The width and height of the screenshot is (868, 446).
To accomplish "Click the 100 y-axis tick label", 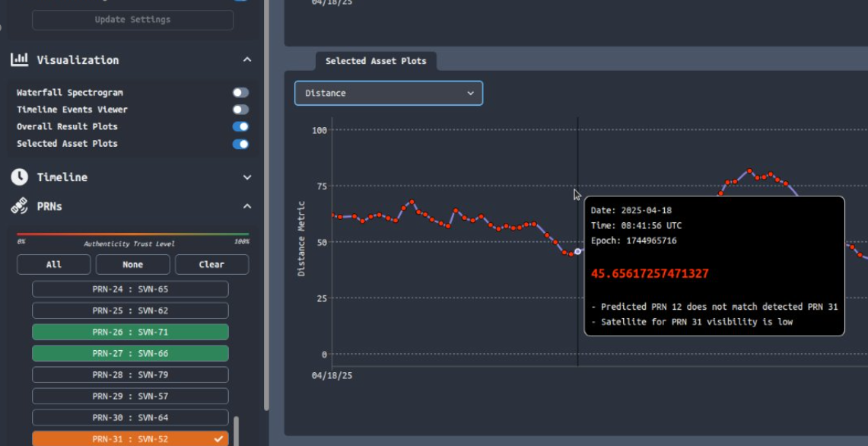I will [x=320, y=130].
